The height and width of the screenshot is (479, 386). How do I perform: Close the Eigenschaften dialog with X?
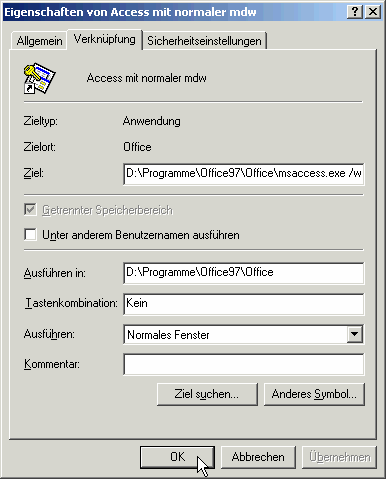373,12
